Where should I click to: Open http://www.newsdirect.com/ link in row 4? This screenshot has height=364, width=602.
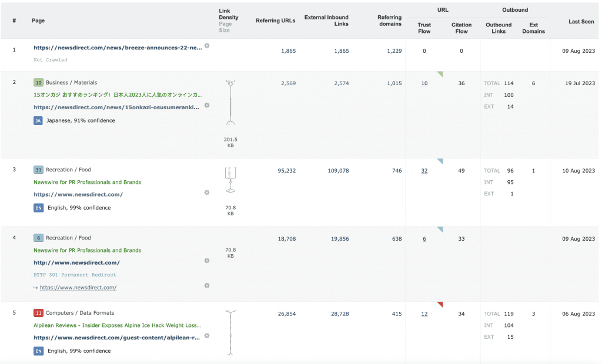[76, 263]
